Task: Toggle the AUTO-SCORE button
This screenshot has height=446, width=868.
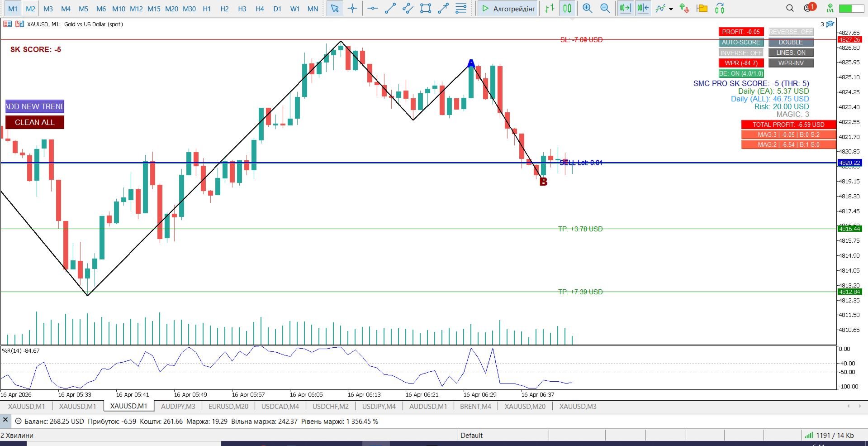Action: (x=741, y=42)
